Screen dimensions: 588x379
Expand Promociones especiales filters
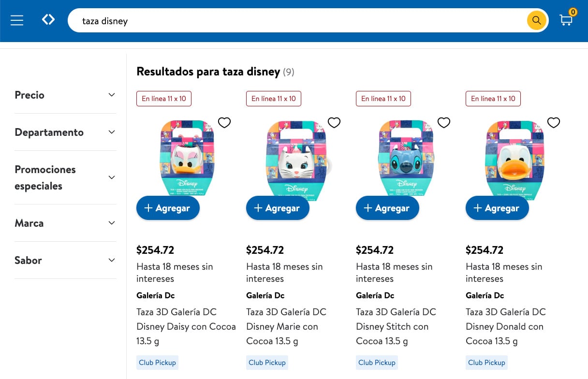65,177
